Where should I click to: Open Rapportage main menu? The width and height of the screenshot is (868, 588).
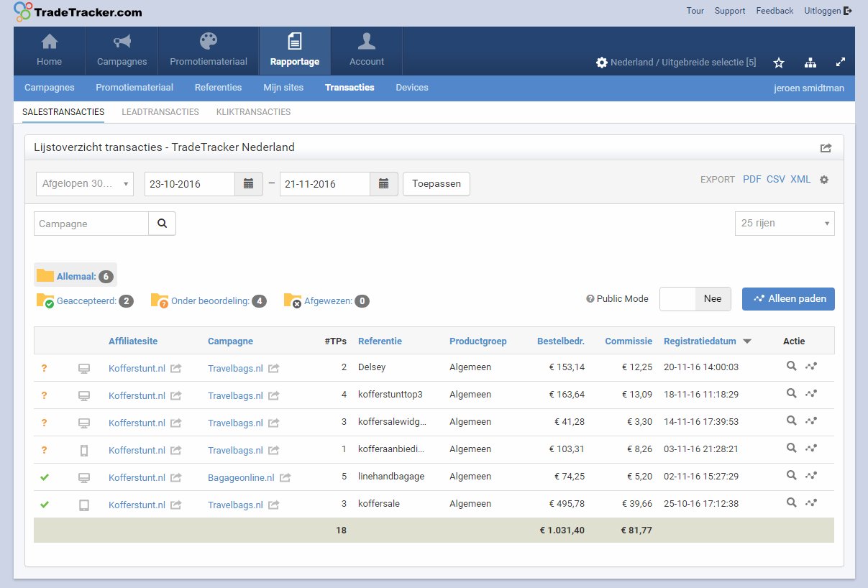click(x=295, y=50)
